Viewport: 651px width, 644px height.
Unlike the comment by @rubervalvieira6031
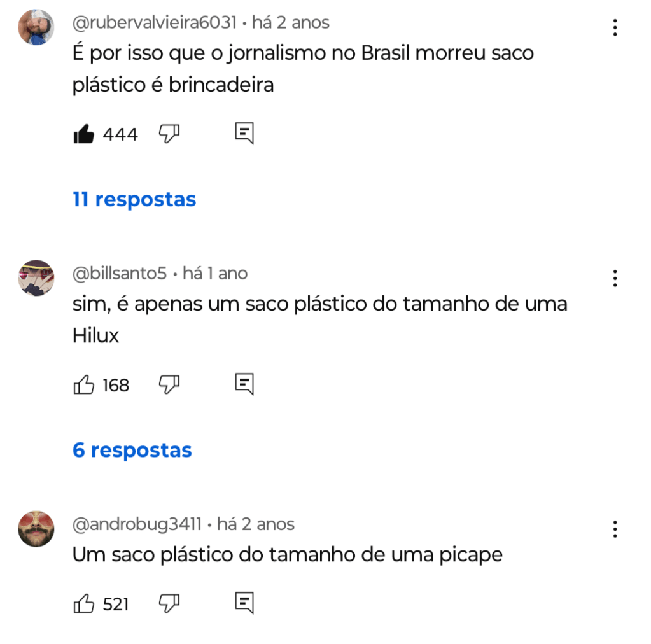click(84, 134)
